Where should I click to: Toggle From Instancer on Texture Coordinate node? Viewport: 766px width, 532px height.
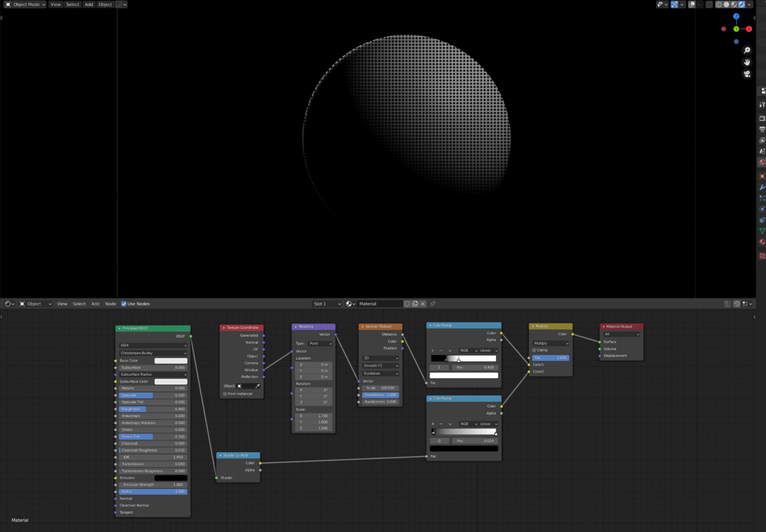(225, 394)
